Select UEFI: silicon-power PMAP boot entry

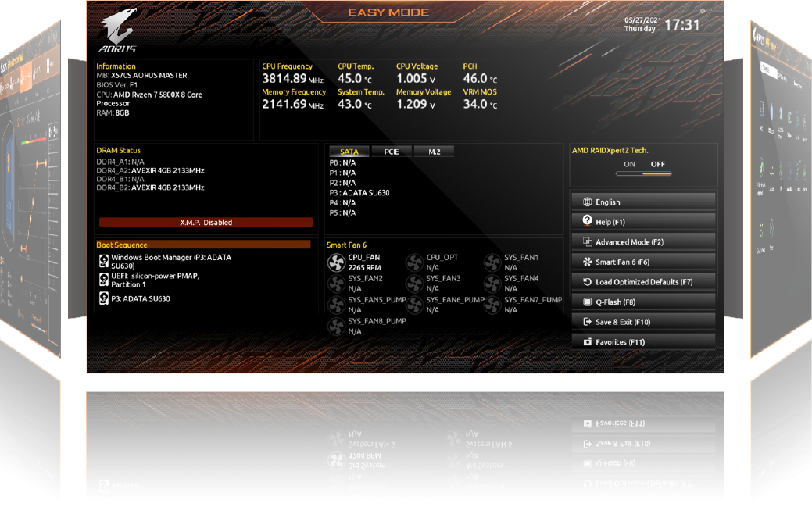tap(149, 280)
